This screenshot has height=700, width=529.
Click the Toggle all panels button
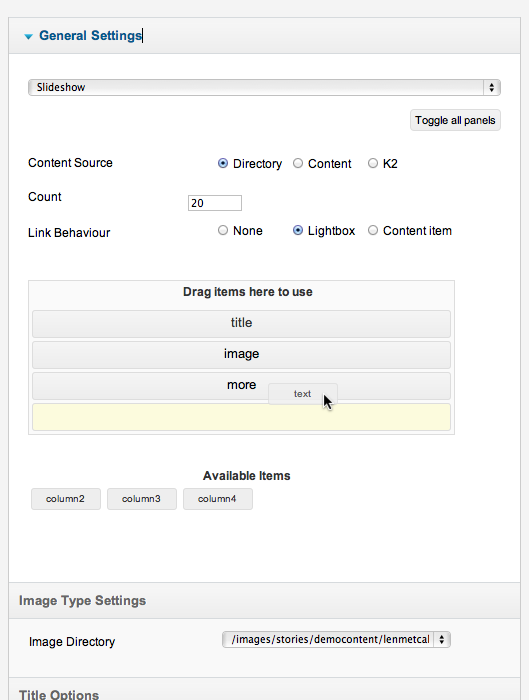click(x=455, y=121)
